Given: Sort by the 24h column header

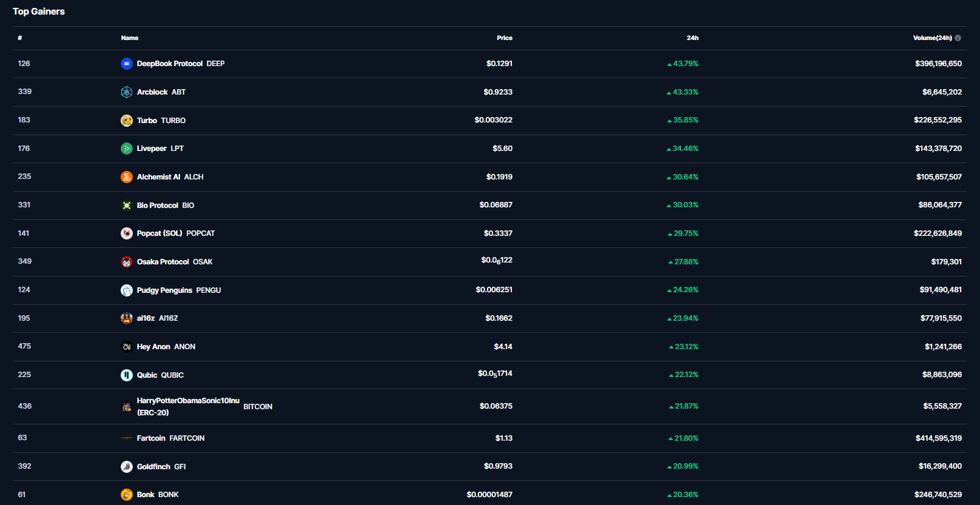Looking at the screenshot, I should point(692,38).
